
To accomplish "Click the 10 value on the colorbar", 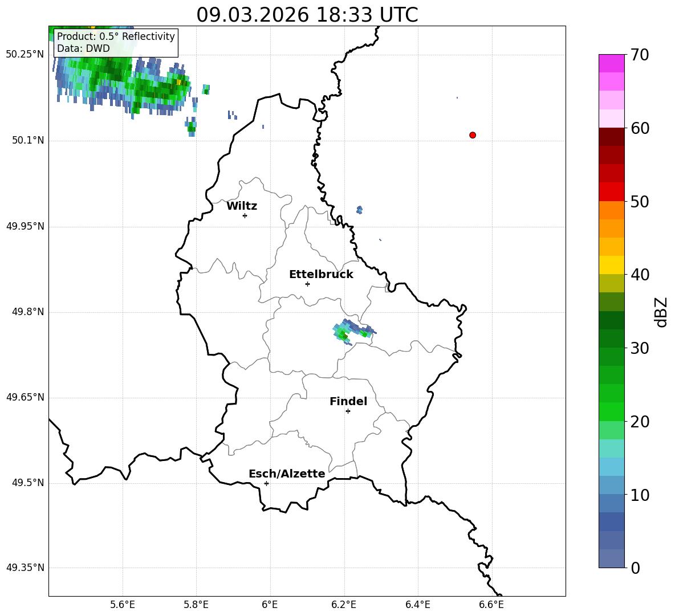I will (x=639, y=495).
